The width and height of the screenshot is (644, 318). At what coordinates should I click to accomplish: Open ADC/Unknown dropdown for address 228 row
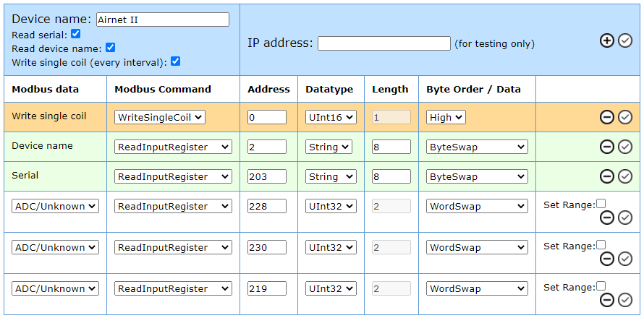pos(56,206)
